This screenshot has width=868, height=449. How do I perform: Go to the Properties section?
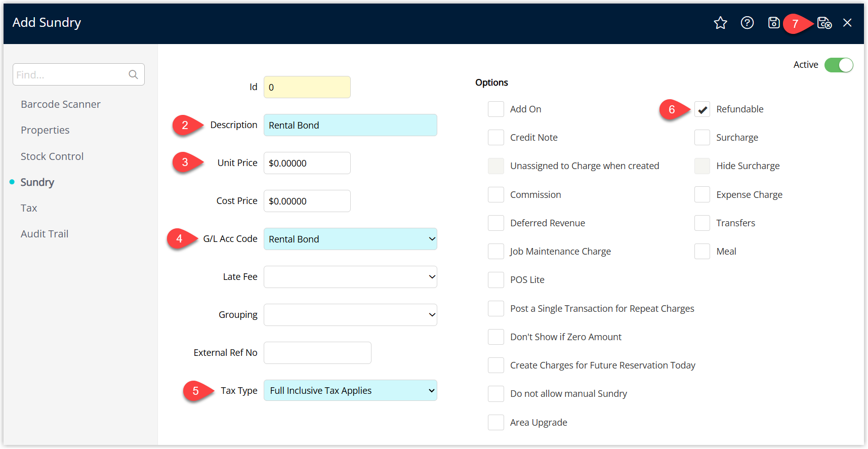[45, 130]
